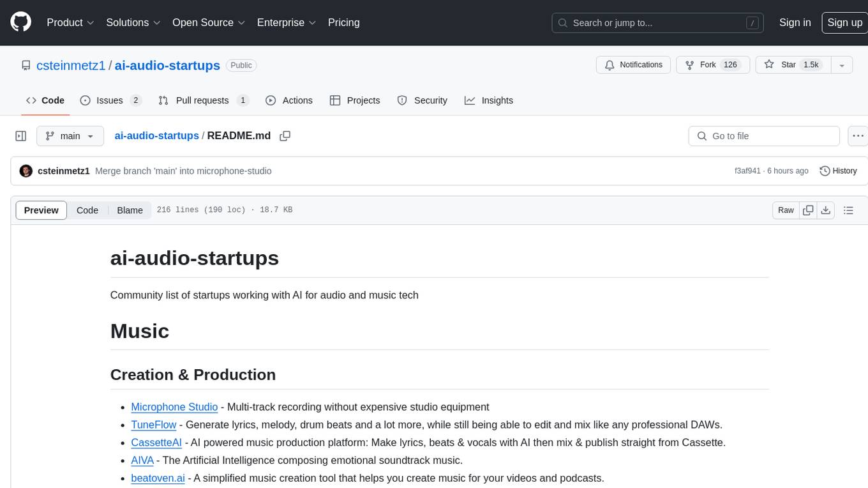Open the Microphone Studio link
This screenshot has height=488, width=868.
[x=174, y=407]
